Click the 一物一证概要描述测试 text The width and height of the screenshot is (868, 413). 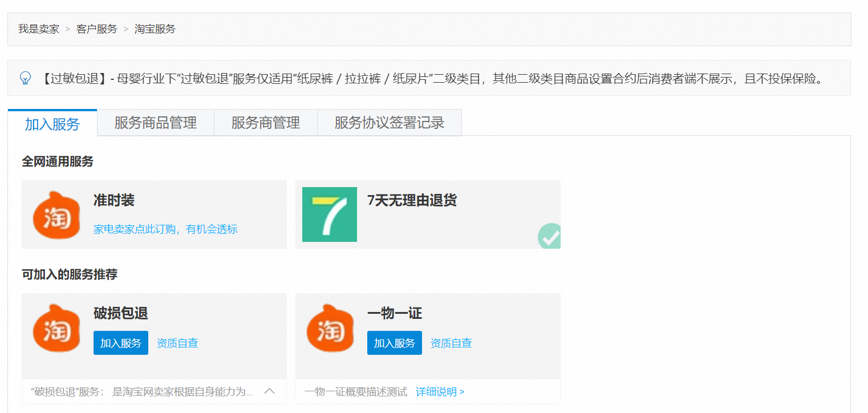click(x=356, y=392)
